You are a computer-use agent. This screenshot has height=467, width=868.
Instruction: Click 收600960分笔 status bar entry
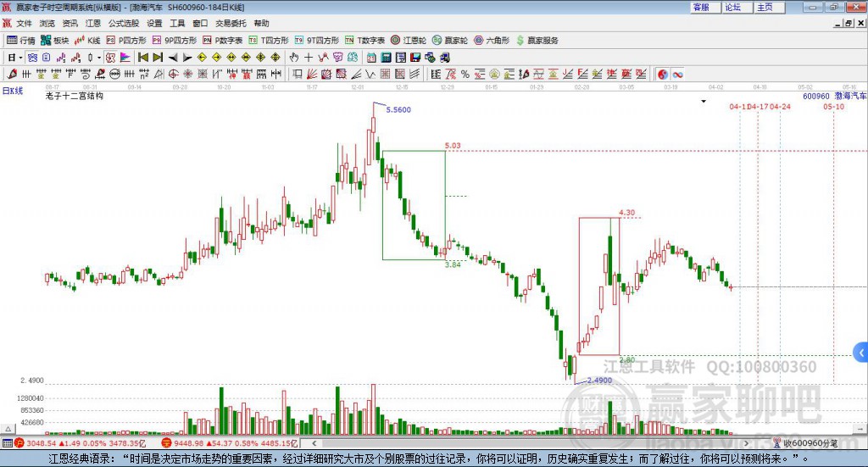(x=806, y=443)
